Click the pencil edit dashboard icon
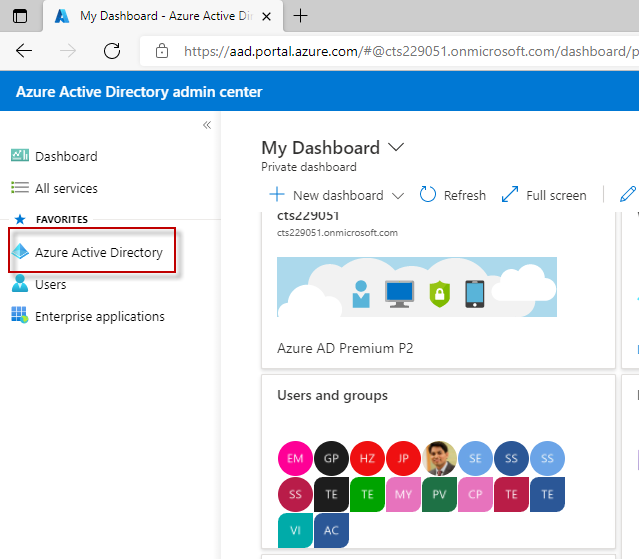Image resolution: width=639 pixels, height=559 pixels. [629, 194]
